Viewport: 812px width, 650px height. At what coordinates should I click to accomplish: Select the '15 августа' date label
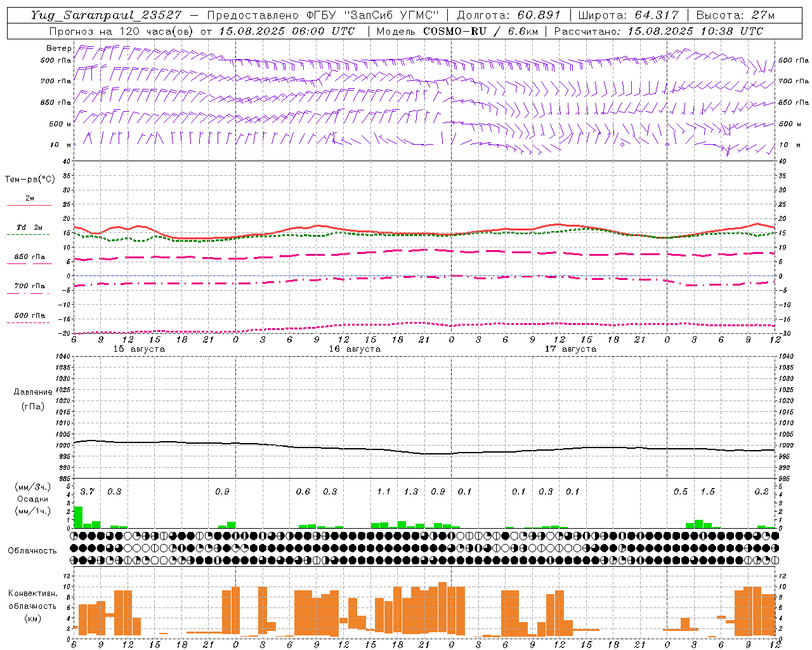tap(139, 349)
